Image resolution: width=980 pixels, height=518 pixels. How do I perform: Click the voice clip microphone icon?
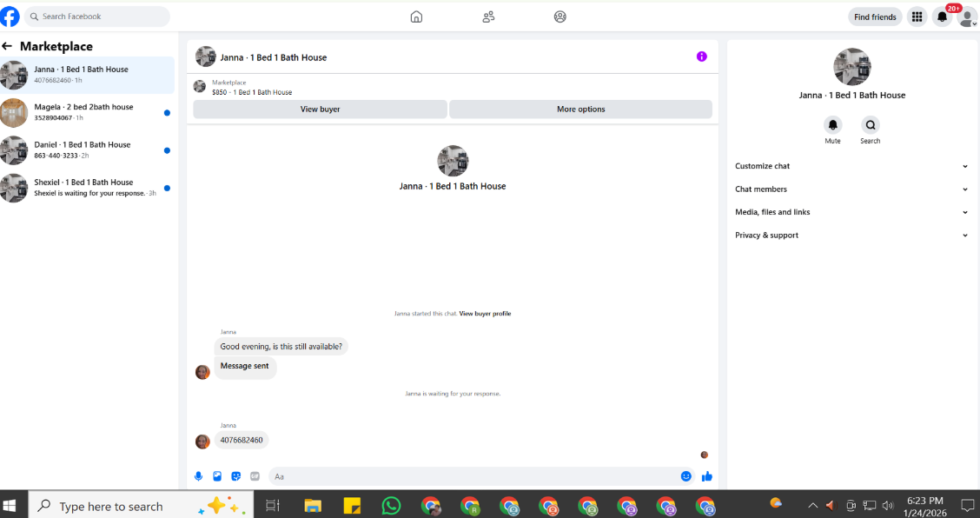point(199,476)
